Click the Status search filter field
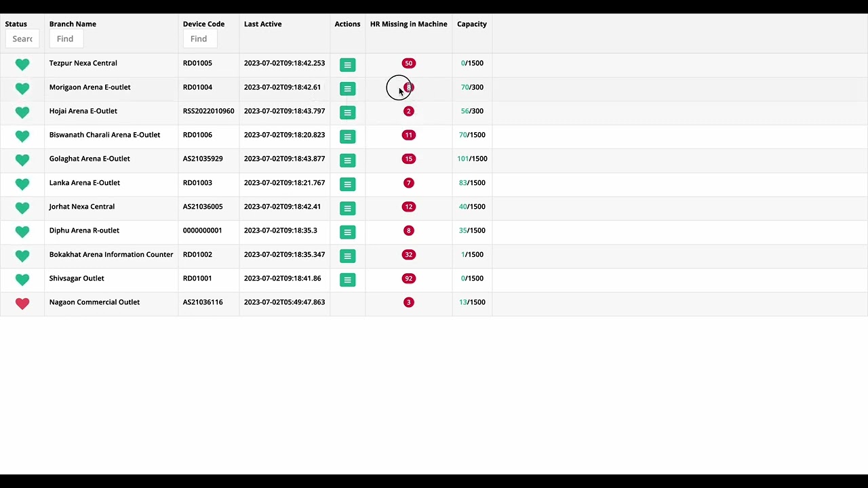Screen dimensions: 868x488 [x=22, y=39]
